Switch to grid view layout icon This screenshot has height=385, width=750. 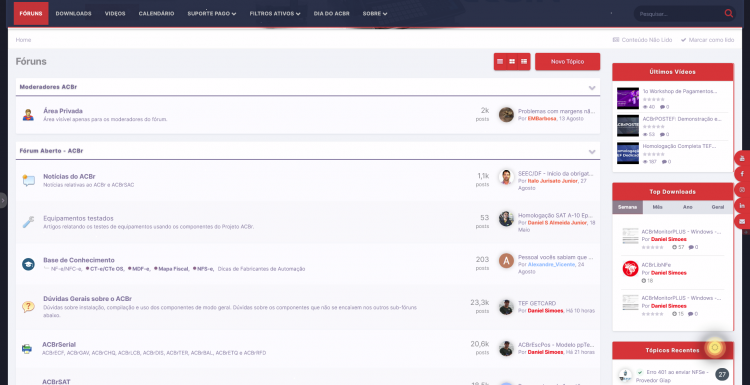tap(512, 62)
